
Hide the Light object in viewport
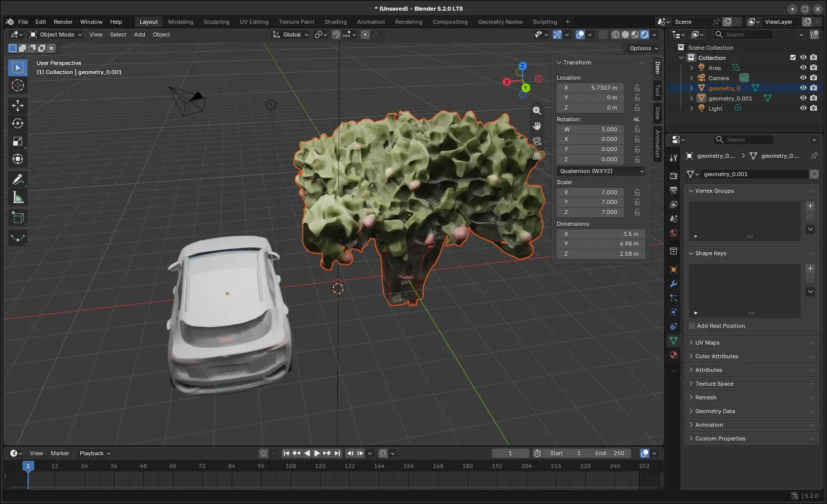tap(803, 108)
